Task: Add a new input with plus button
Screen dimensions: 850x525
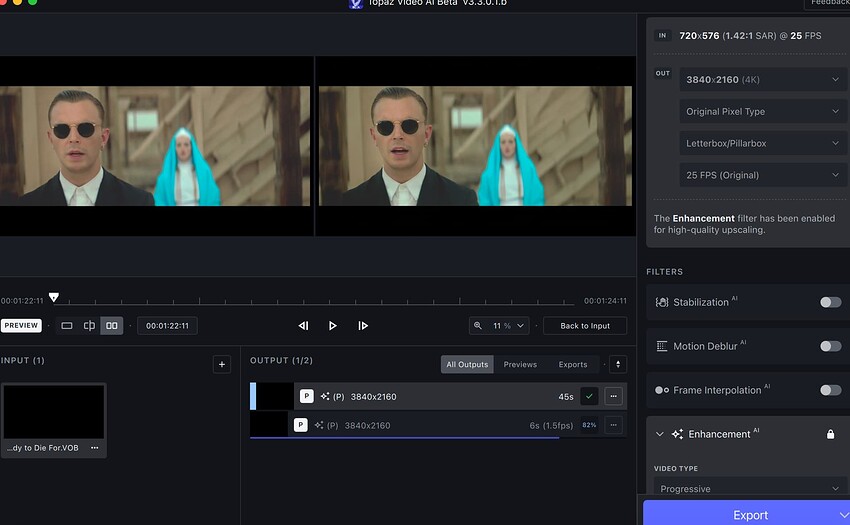Action: coord(222,364)
